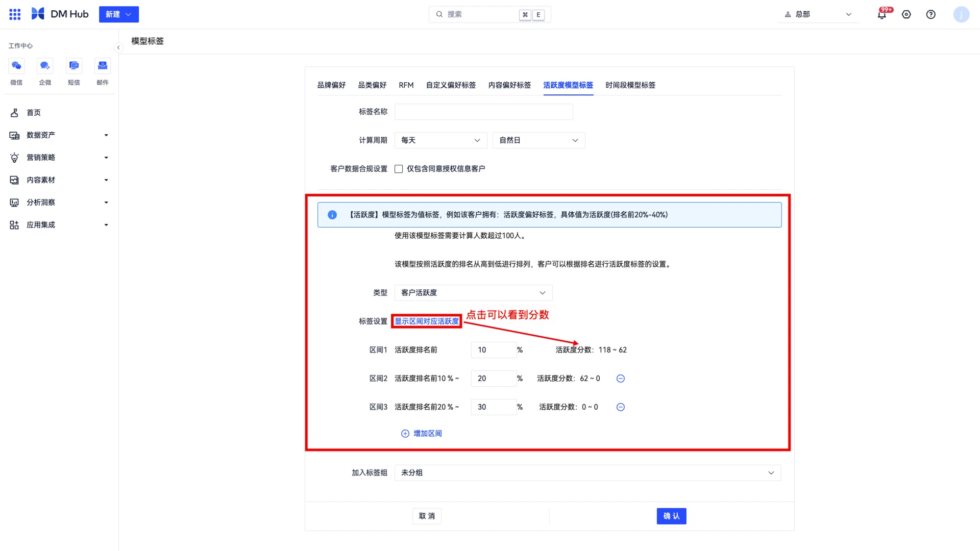
Task: Click the 分析洞察 sidebar icon
Action: click(14, 203)
